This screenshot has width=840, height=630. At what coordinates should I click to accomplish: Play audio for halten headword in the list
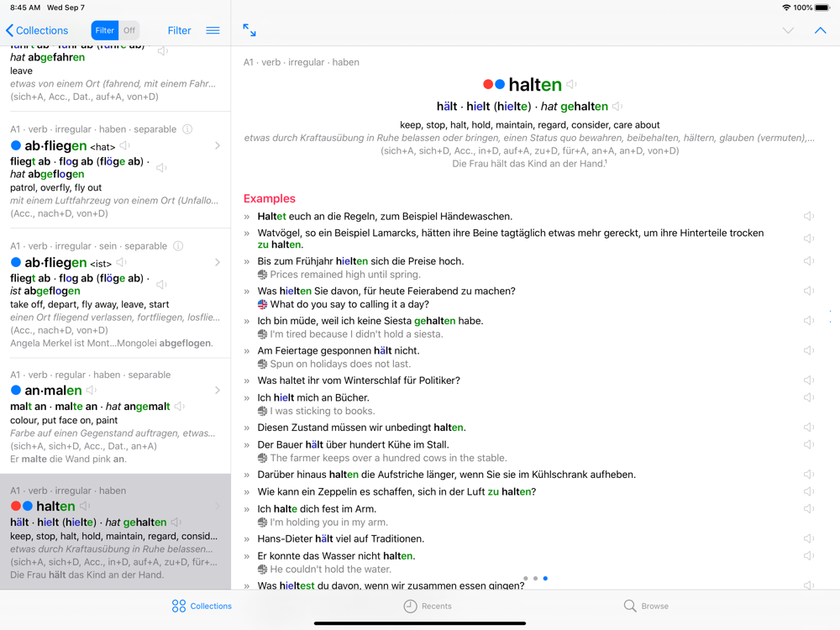pyautogui.click(x=85, y=506)
